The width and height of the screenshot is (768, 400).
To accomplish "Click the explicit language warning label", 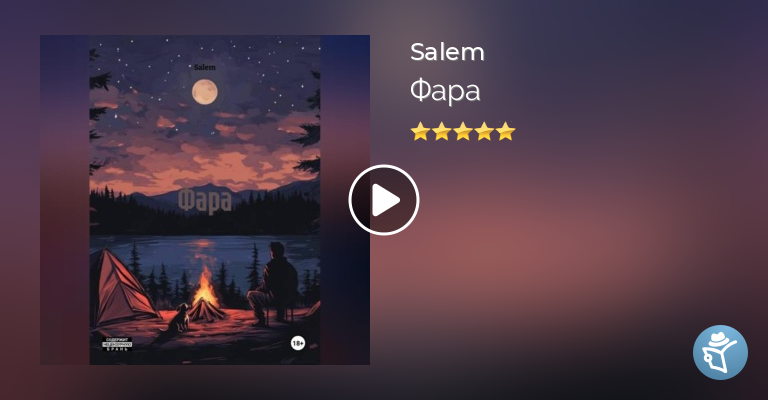I will click(x=117, y=344).
